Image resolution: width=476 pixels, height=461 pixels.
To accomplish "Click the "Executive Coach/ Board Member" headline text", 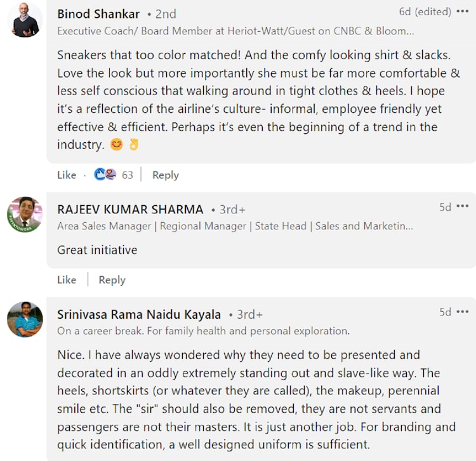I will click(x=235, y=30).
